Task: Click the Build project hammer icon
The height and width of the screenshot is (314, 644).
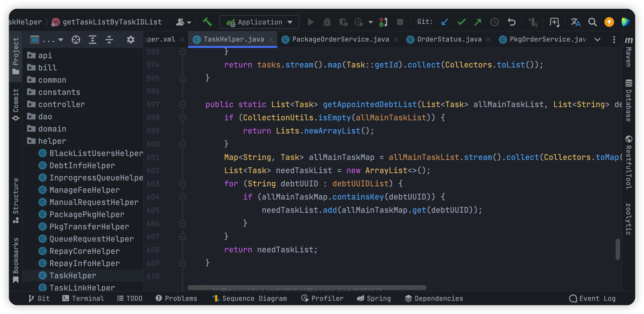Action: click(x=207, y=22)
